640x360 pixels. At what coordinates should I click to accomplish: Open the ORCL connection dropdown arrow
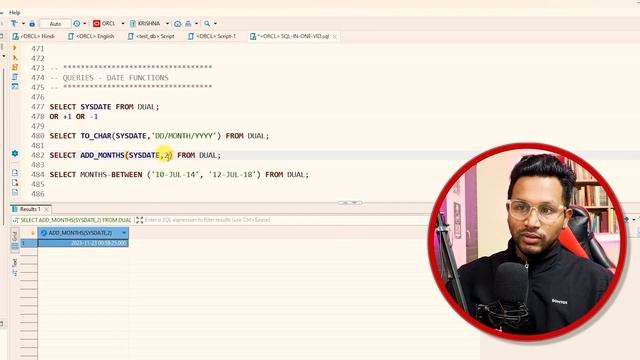(123, 24)
